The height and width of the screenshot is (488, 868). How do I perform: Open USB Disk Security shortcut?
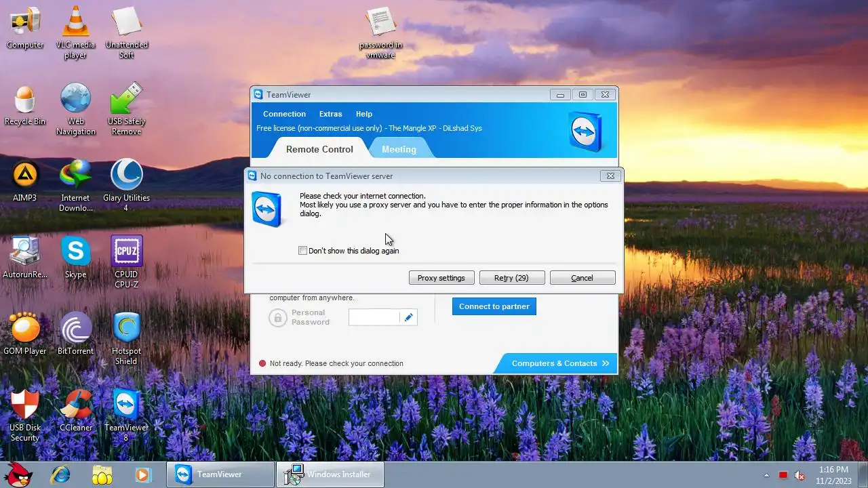[25, 415]
